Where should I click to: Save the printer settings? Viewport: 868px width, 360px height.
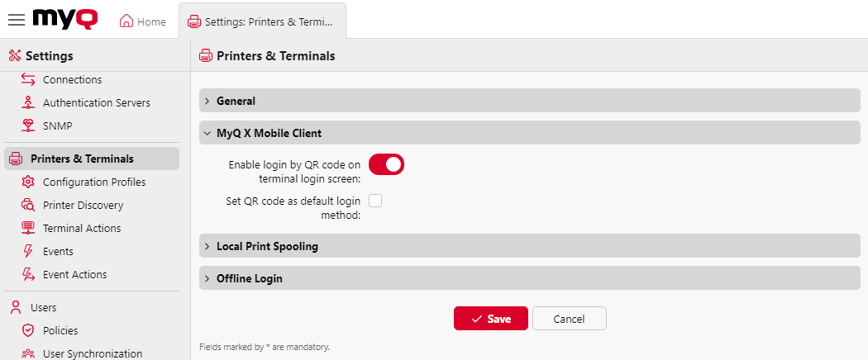tap(490, 319)
